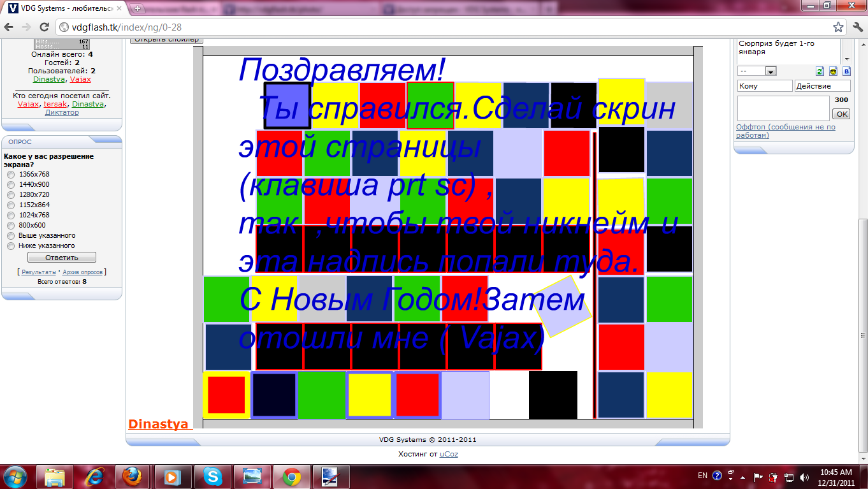Screen dimensions: 868x489
Task: Click the blue help question-mark tray icon
Action: click(x=717, y=476)
